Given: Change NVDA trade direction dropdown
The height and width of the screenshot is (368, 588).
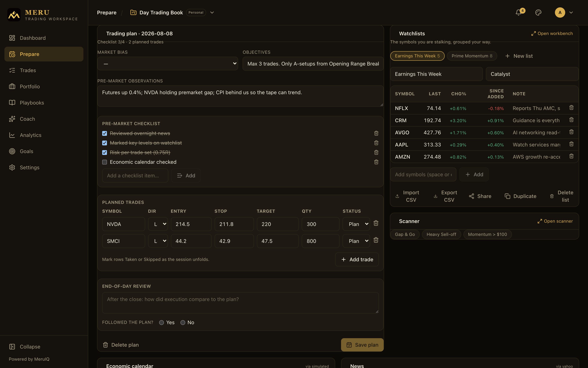Looking at the screenshot, I should [x=158, y=224].
